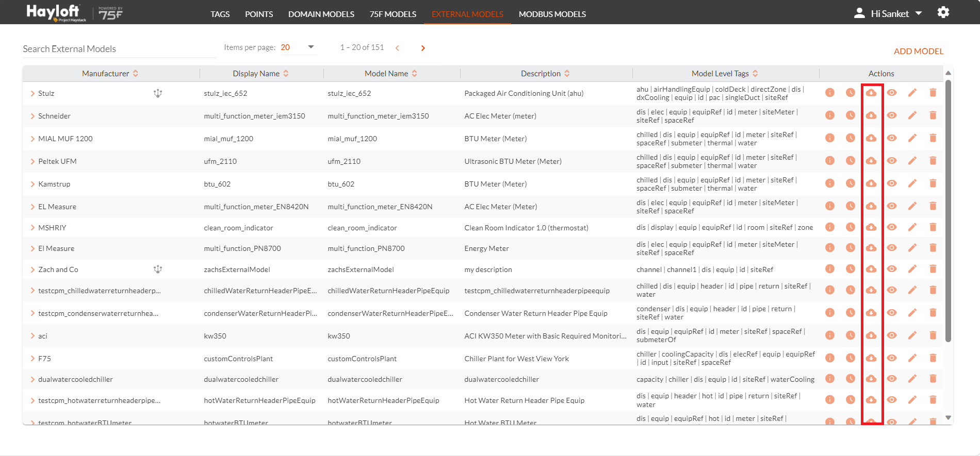Focus the Search External Models field
This screenshot has height=456, width=980.
119,49
